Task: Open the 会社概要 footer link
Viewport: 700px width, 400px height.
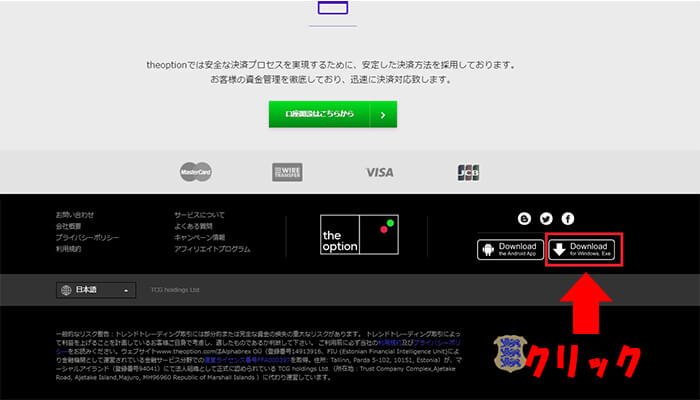Action: click(x=68, y=226)
